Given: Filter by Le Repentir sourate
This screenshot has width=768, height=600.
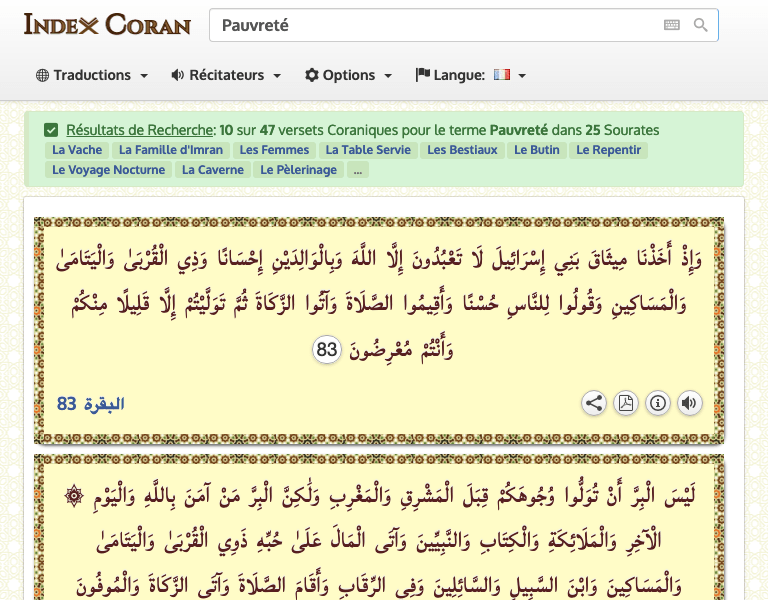Looking at the screenshot, I should tap(608, 150).
